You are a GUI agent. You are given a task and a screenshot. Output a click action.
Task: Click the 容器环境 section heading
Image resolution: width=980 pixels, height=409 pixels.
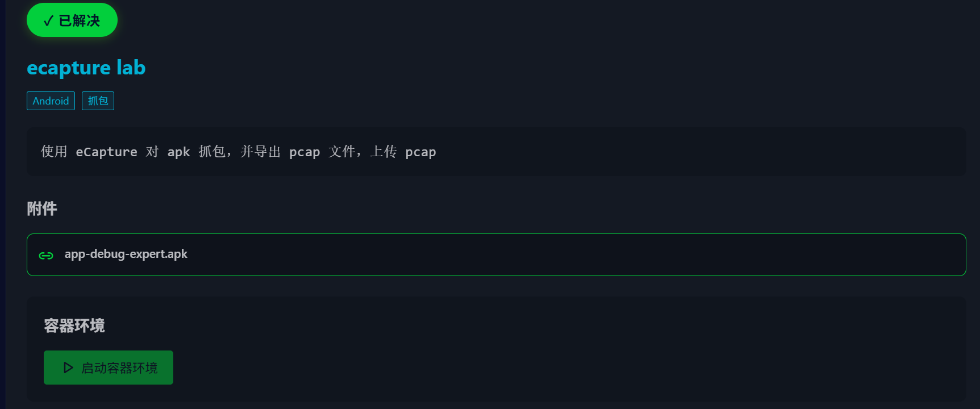coord(74,326)
